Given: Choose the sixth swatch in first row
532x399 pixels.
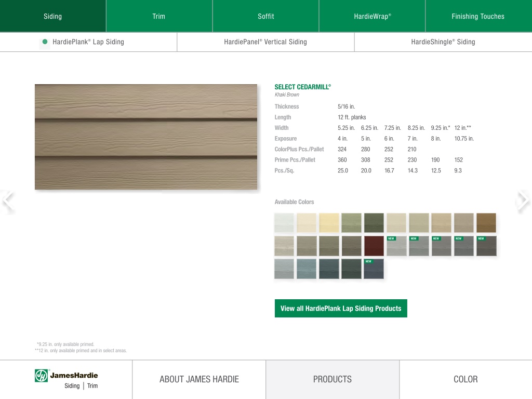Looking at the screenshot, I should click(x=396, y=223).
